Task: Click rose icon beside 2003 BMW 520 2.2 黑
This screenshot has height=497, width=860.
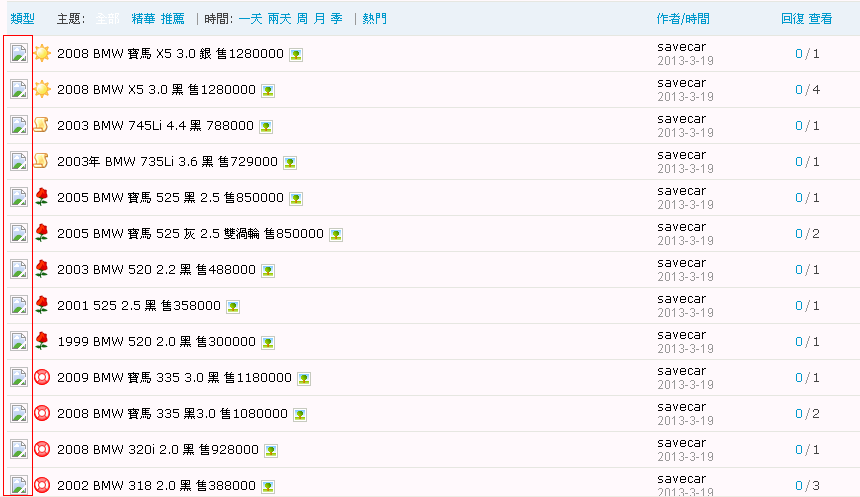Action: [42, 269]
